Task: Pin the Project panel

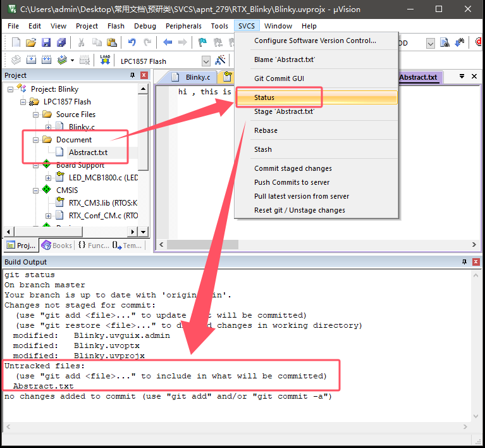Action: pyautogui.click(x=132, y=75)
